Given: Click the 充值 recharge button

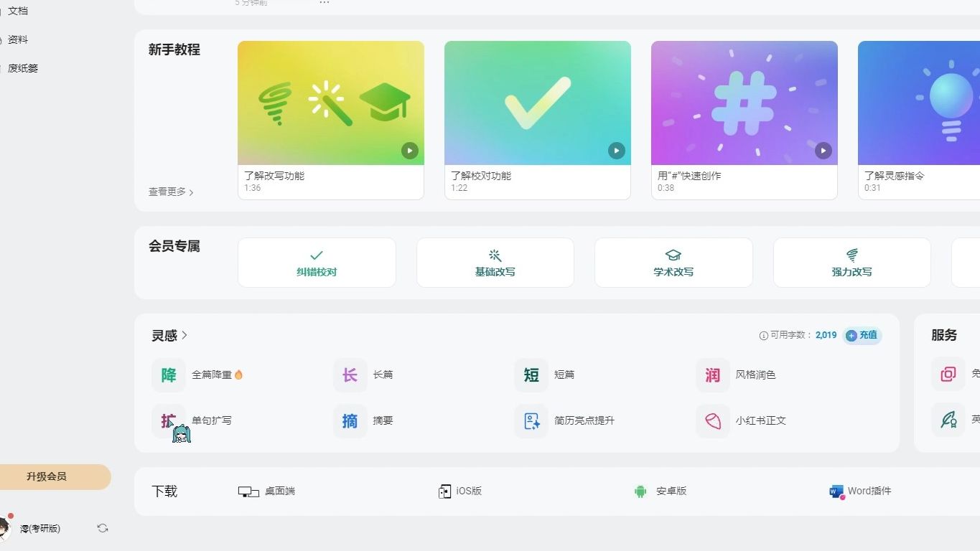Looking at the screenshot, I should (x=862, y=335).
